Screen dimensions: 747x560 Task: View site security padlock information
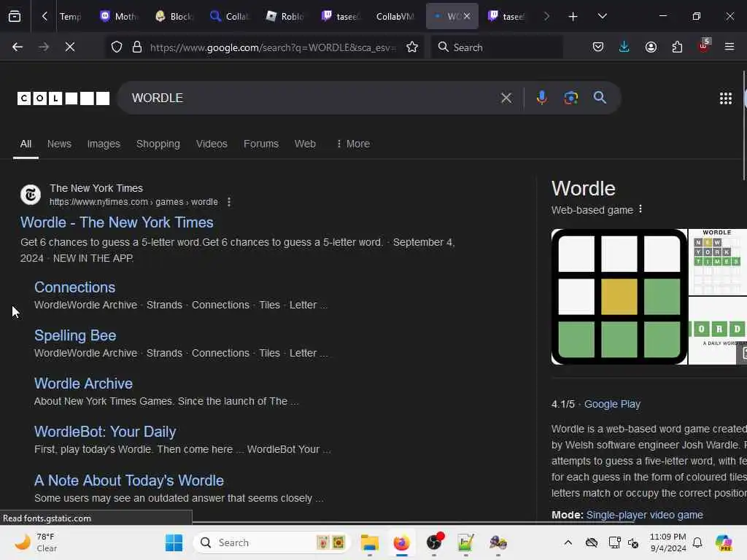point(137,47)
